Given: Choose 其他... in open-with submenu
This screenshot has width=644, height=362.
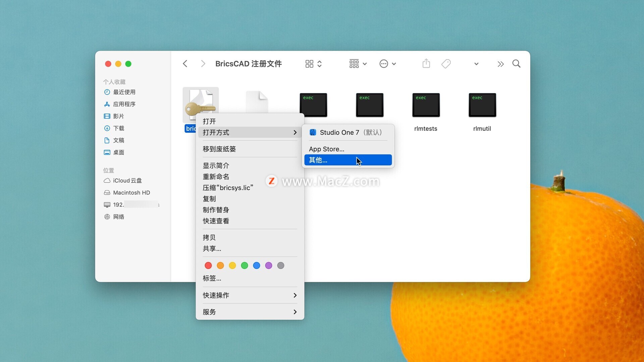Looking at the screenshot, I should [x=348, y=160].
